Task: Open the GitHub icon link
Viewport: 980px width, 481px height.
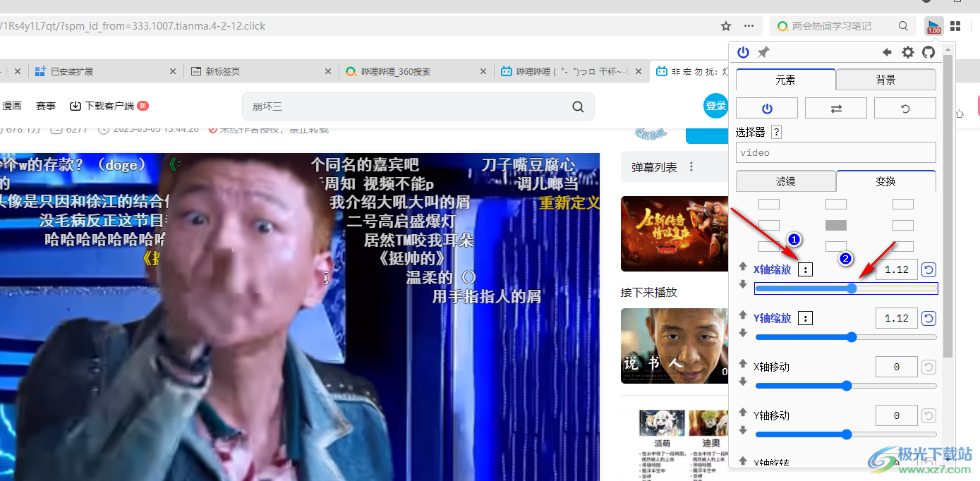Action: [x=928, y=52]
